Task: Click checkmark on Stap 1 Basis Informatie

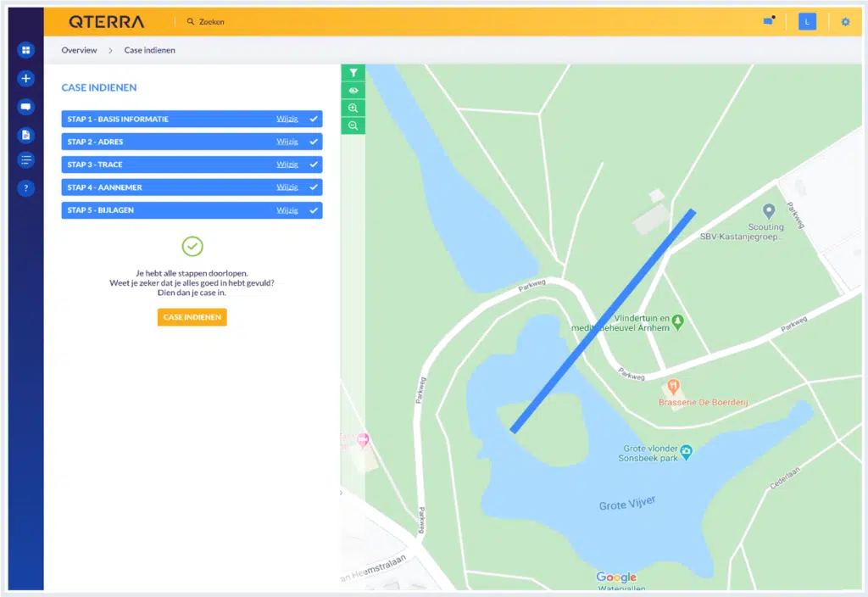Action: 314,119
